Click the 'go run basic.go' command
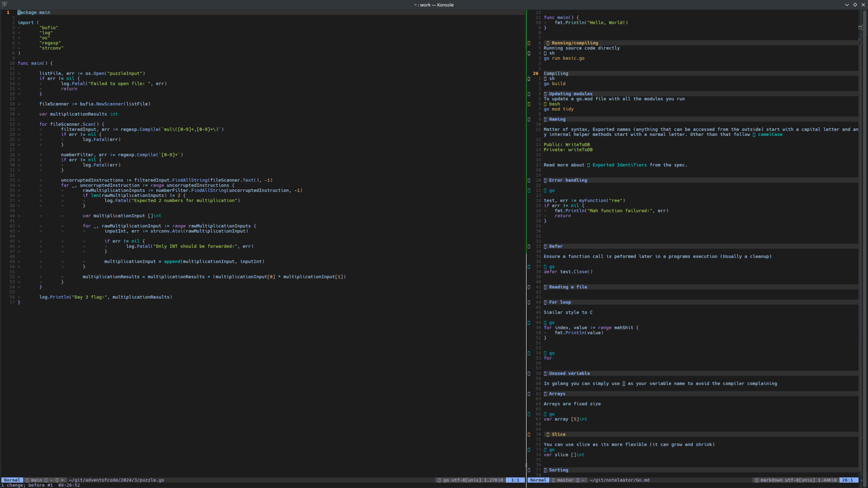Image resolution: width=868 pixels, height=488 pixels. [564, 58]
